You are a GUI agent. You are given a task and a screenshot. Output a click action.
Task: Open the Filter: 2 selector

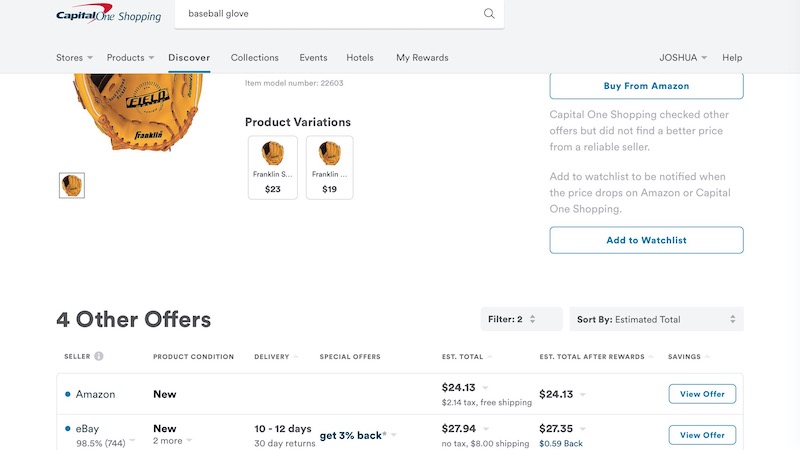click(521, 319)
